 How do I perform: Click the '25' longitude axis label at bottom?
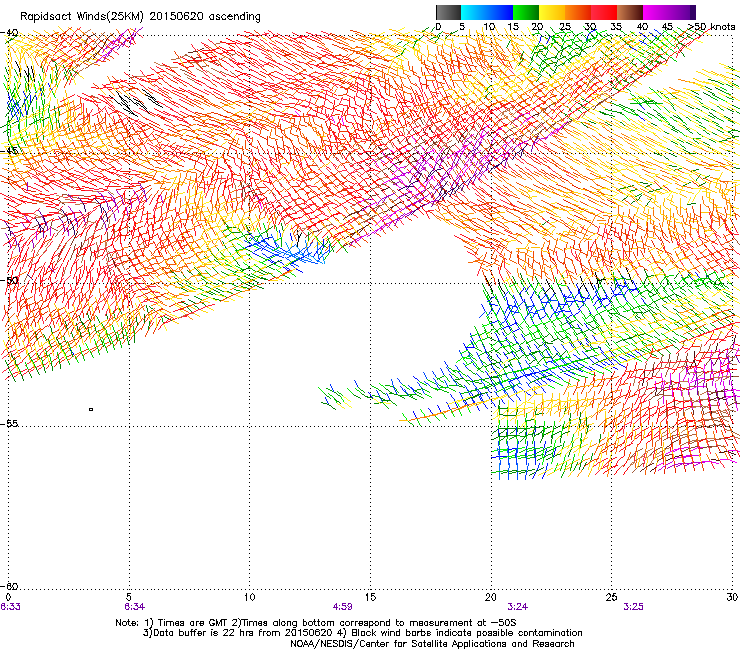(611, 597)
